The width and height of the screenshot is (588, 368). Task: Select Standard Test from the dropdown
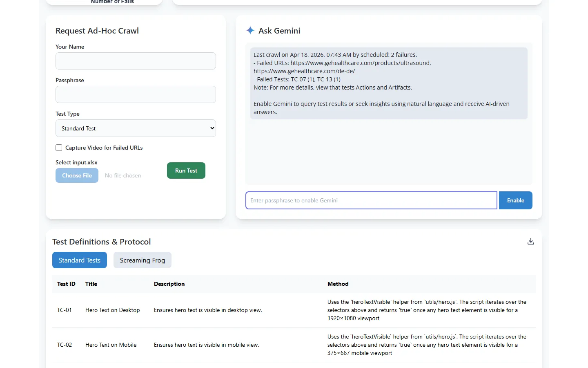point(136,128)
